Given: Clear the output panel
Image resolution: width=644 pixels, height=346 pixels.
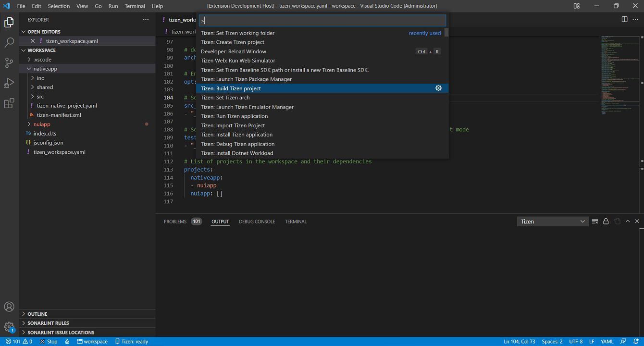Looking at the screenshot, I should (x=595, y=222).
